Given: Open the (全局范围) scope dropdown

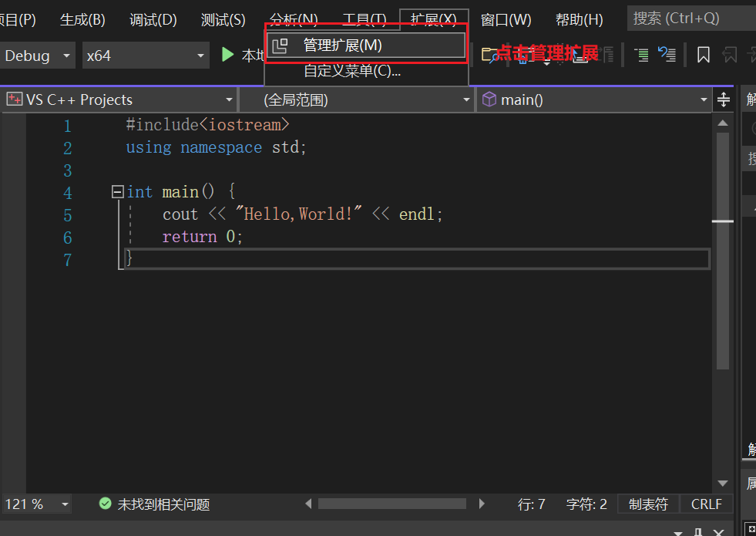Looking at the screenshot, I should [357, 99].
